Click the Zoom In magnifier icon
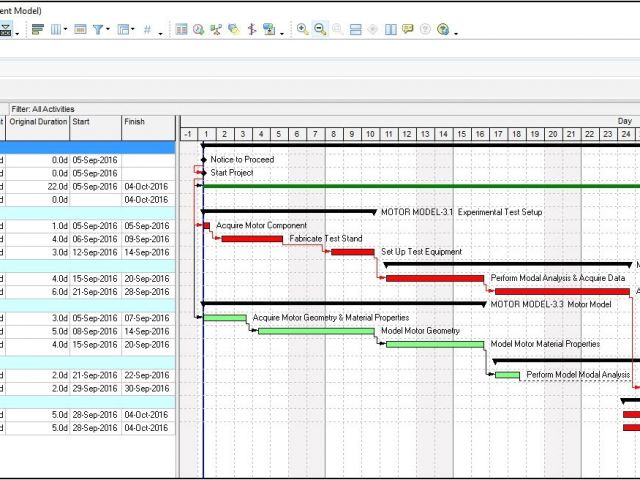The width and height of the screenshot is (640, 480). pyautogui.click(x=303, y=30)
